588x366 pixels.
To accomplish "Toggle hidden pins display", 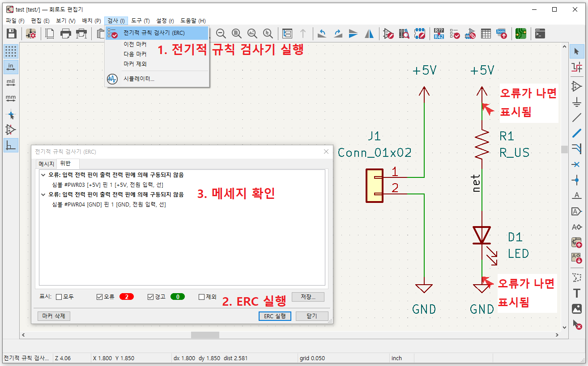I will click(x=11, y=130).
